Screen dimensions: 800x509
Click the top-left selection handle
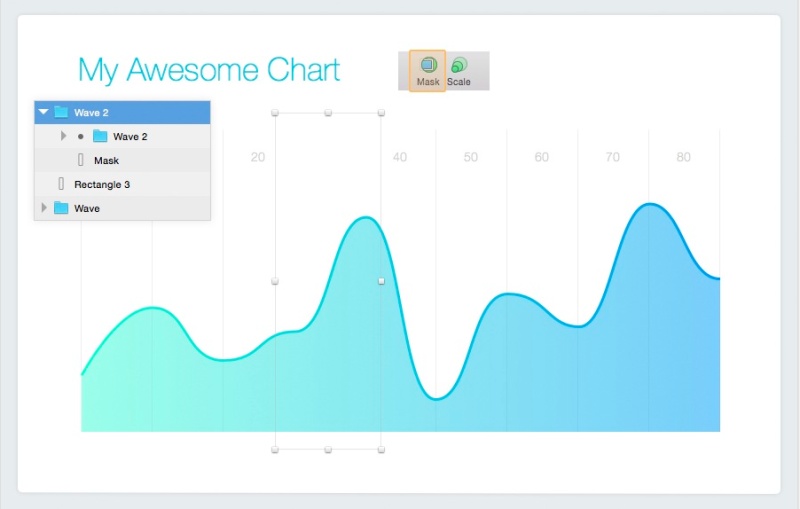(275, 113)
